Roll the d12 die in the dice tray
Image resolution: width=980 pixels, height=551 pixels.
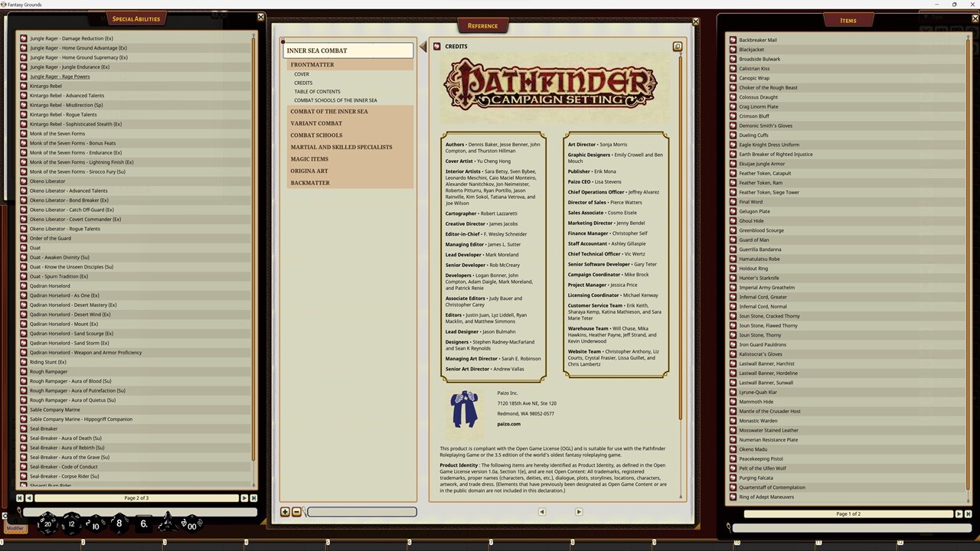click(x=70, y=524)
